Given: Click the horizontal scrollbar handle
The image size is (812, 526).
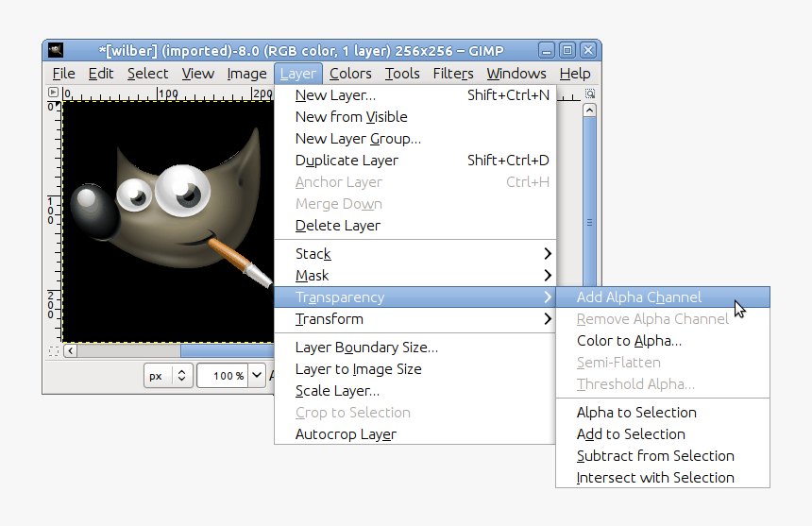Looking at the screenshot, I should click(x=227, y=351).
